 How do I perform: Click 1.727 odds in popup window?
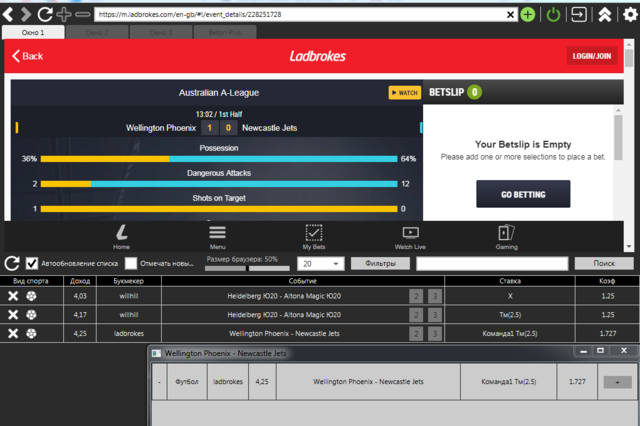(x=577, y=382)
